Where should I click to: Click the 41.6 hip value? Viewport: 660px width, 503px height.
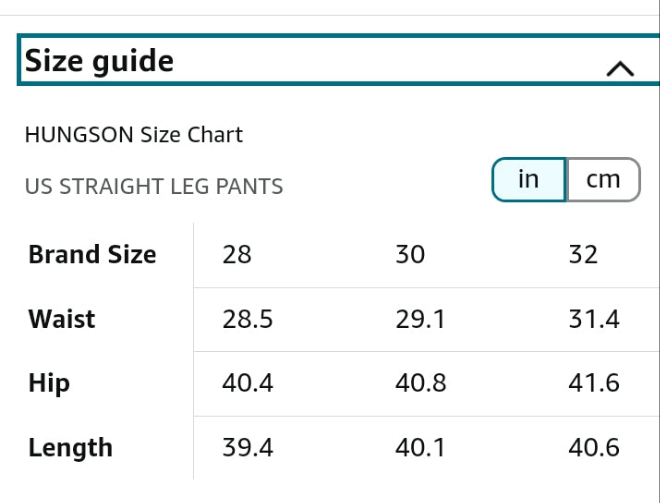click(594, 384)
